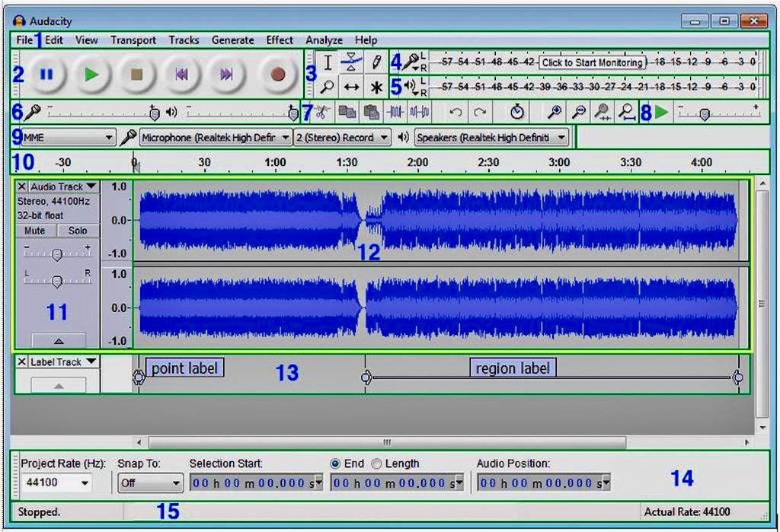Select the Length radio button
The width and height of the screenshot is (780, 532).
click(376, 464)
